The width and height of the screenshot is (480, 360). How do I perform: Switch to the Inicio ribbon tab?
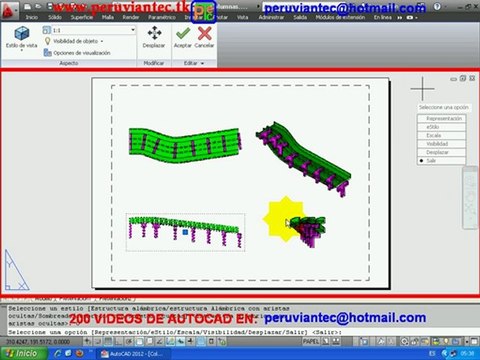pyautogui.click(x=32, y=17)
